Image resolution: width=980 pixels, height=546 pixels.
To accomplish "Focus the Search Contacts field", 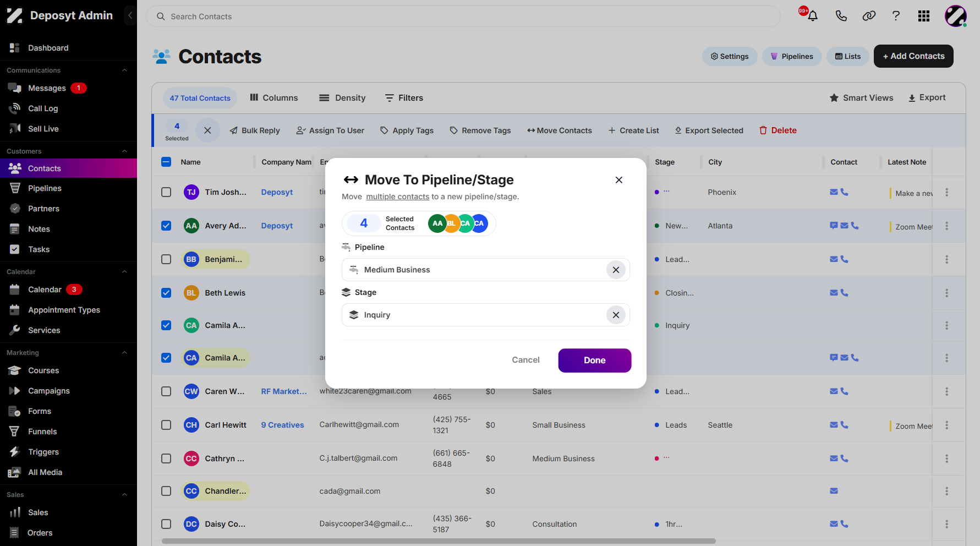I will 463,17.
